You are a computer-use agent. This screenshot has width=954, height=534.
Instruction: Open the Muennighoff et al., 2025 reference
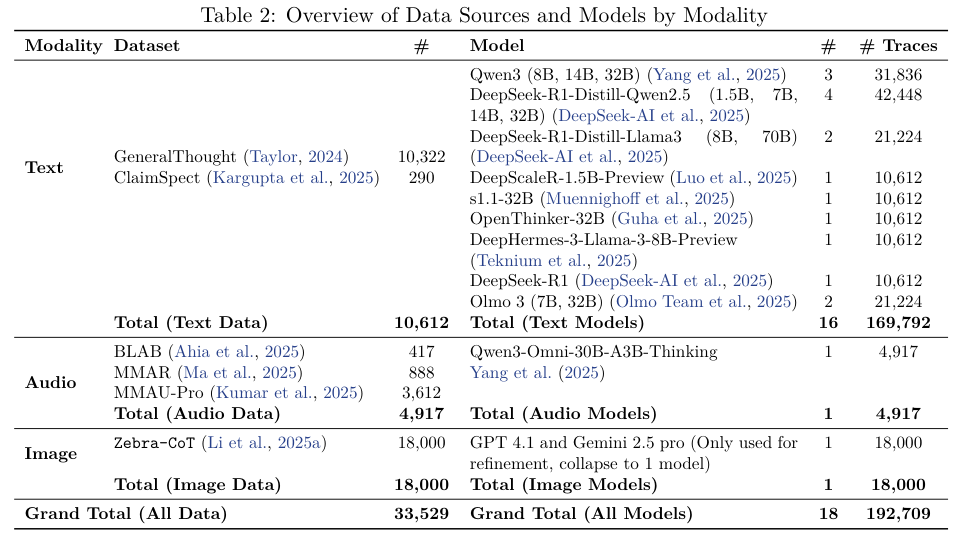pos(637,198)
